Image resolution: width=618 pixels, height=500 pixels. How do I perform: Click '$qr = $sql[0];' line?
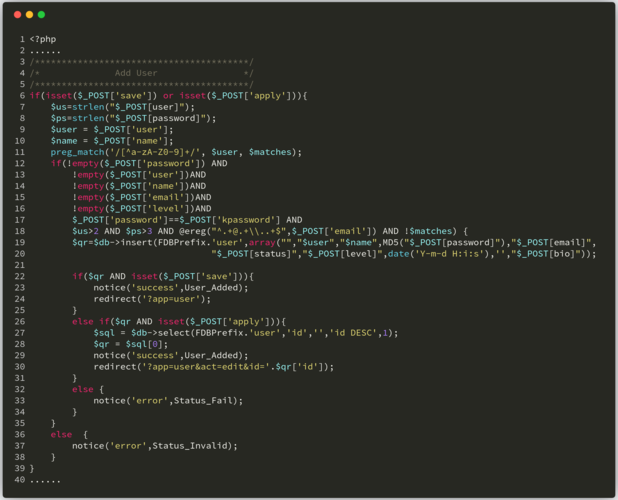[x=131, y=344]
